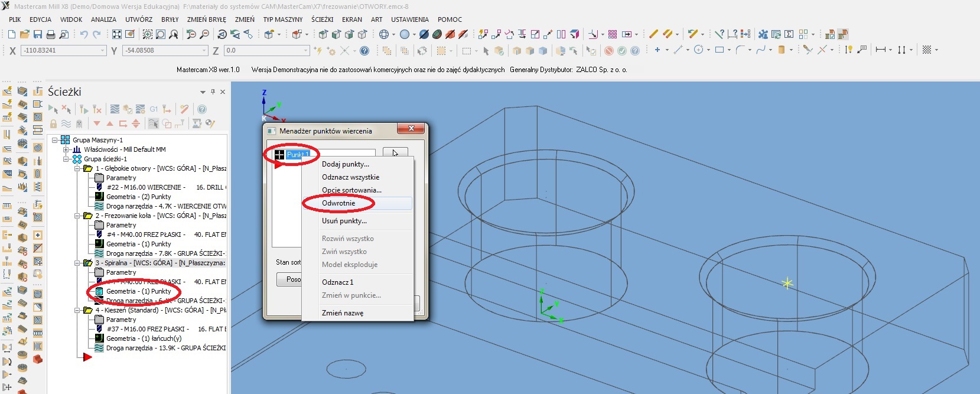Click the Open file folder icon
The height and width of the screenshot is (394, 980).
24,34
